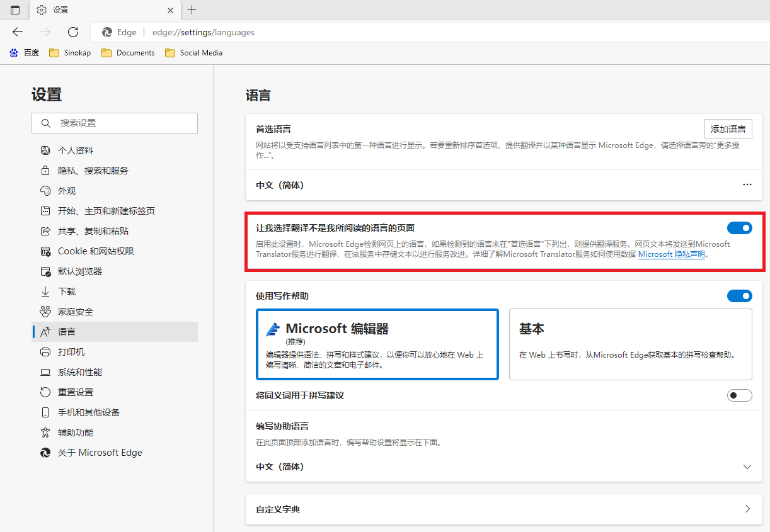The width and height of the screenshot is (770, 532).
Task: Open the Microsoft 隐私声明 link
Action: coord(671,255)
